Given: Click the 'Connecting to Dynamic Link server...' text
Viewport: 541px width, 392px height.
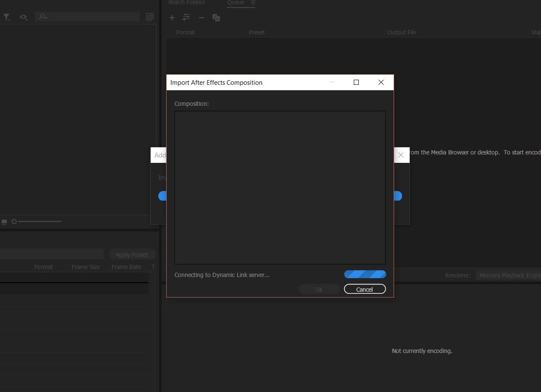Looking at the screenshot, I should click(x=222, y=275).
